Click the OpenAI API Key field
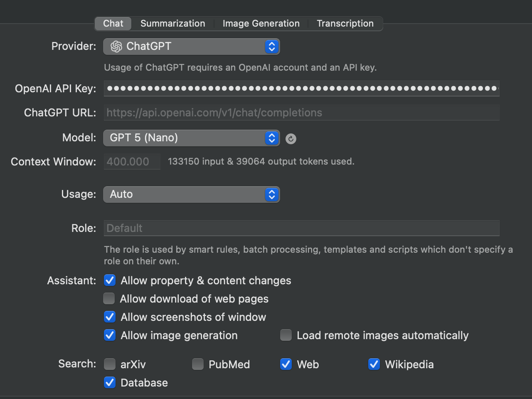Screen dimensions: 532x399 301,89
